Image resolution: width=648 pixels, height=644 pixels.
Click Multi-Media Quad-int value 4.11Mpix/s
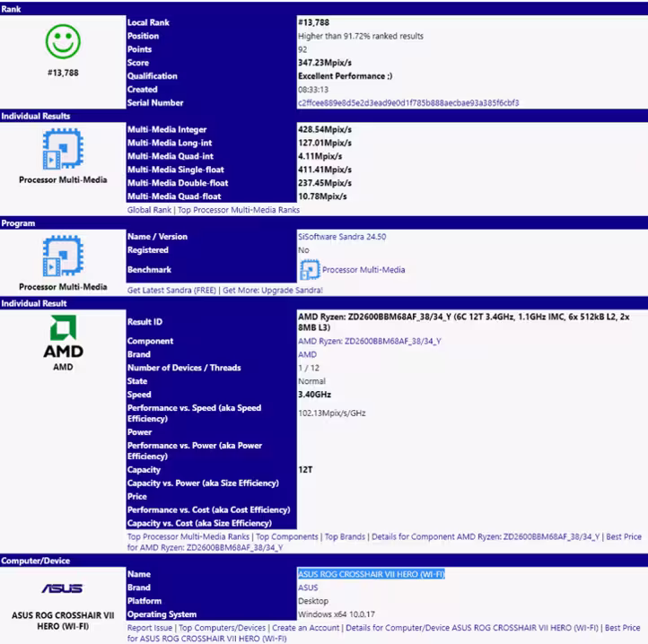pos(320,156)
